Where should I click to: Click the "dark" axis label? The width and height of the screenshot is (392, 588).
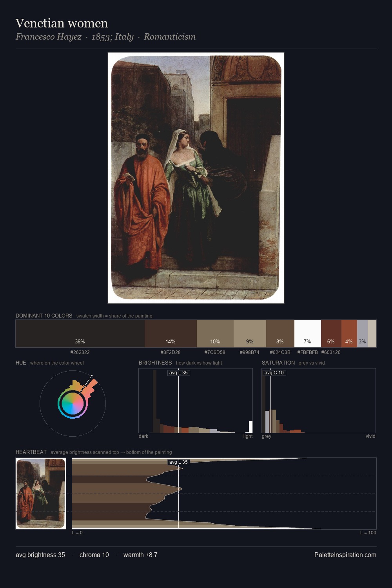143,436
